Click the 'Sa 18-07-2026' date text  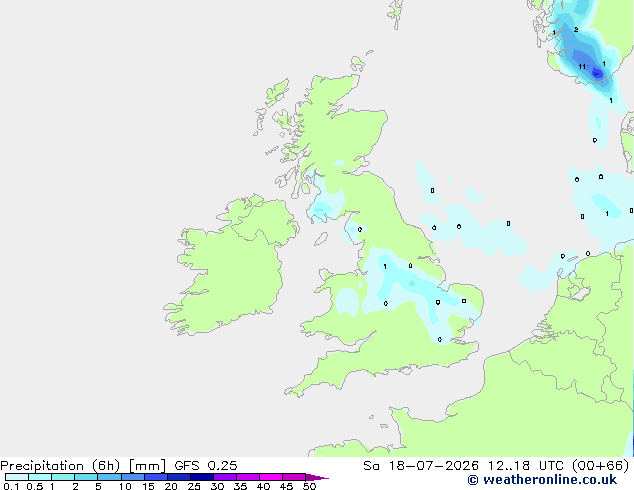421,466
